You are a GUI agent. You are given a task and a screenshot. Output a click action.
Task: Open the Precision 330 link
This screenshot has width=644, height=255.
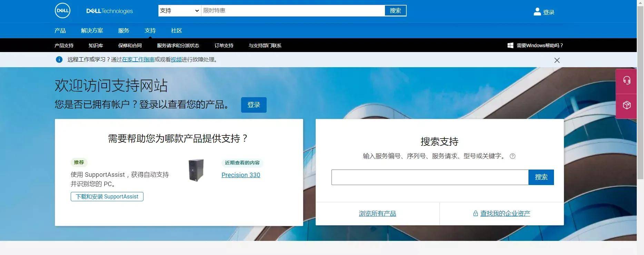241,175
